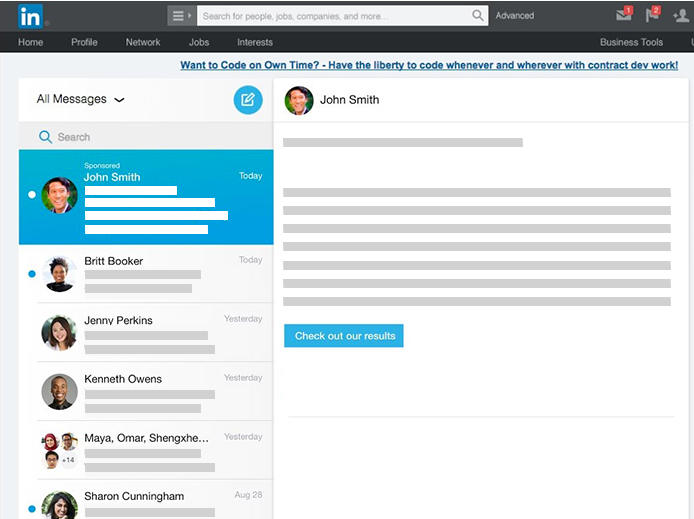Open the Jobs menu item

coord(199,42)
